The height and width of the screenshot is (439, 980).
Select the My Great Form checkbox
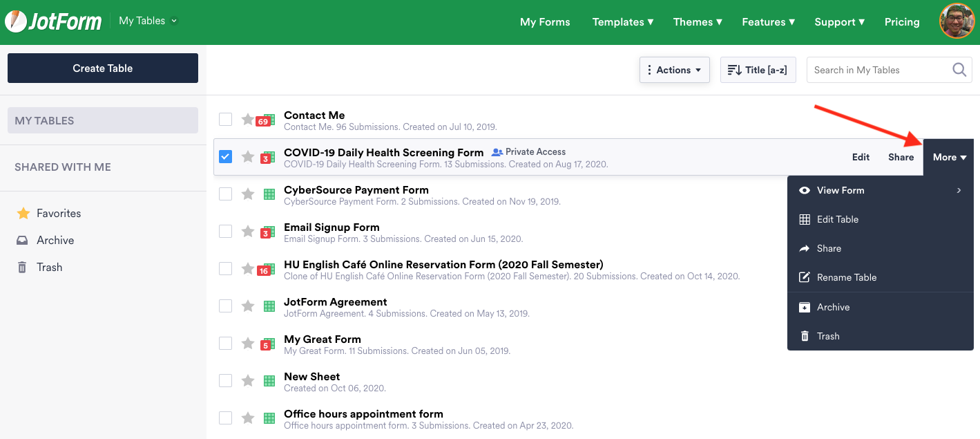click(x=225, y=344)
